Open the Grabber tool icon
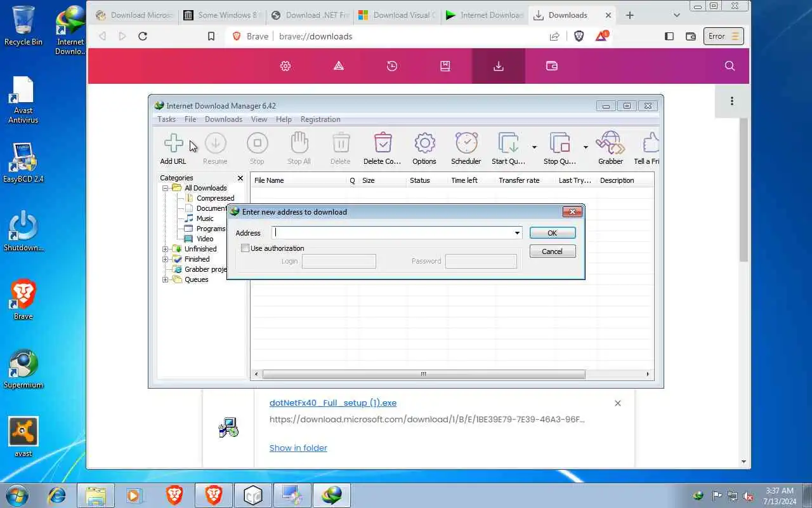812x508 pixels. tap(610, 144)
